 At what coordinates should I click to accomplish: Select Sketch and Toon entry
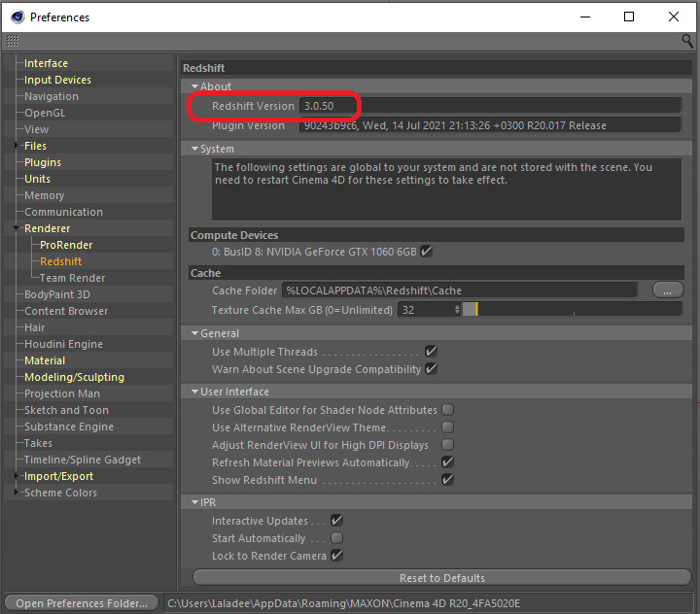tap(66, 410)
